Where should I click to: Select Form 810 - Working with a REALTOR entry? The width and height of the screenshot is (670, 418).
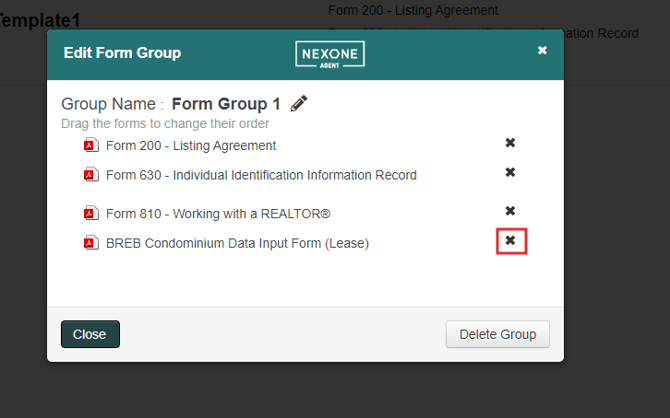218,214
